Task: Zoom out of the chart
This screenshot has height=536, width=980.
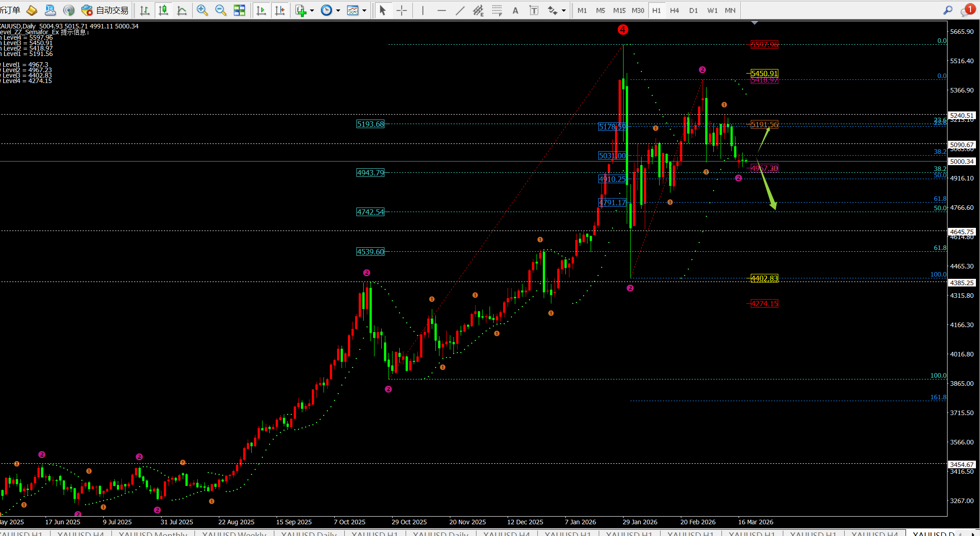Action: click(x=221, y=10)
